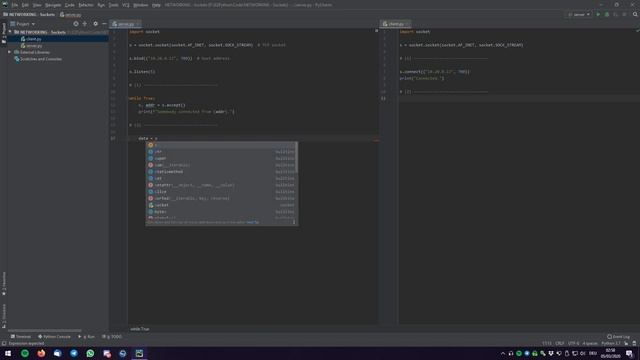Click the locate/scroll-from-source target icon
Viewport: 640px width, 360px height.
[x=76, y=24]
